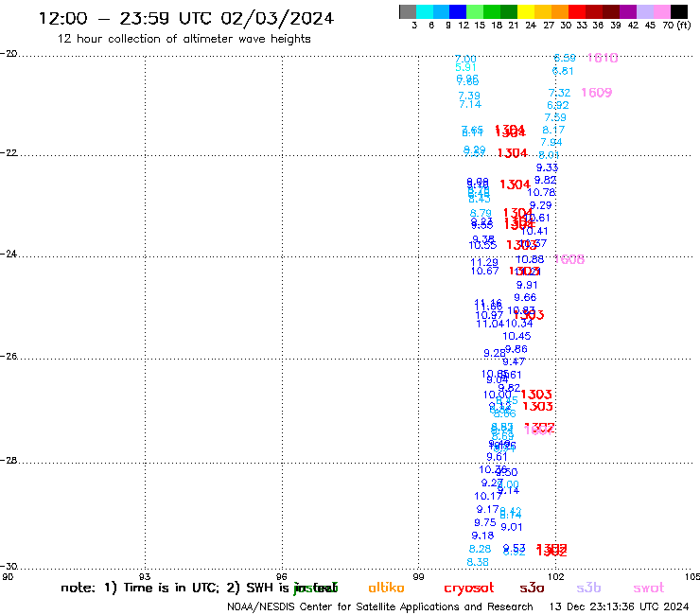Click wave height value '10.45'
The height and width of the screenshot is (615, 700).
(517, 336)
